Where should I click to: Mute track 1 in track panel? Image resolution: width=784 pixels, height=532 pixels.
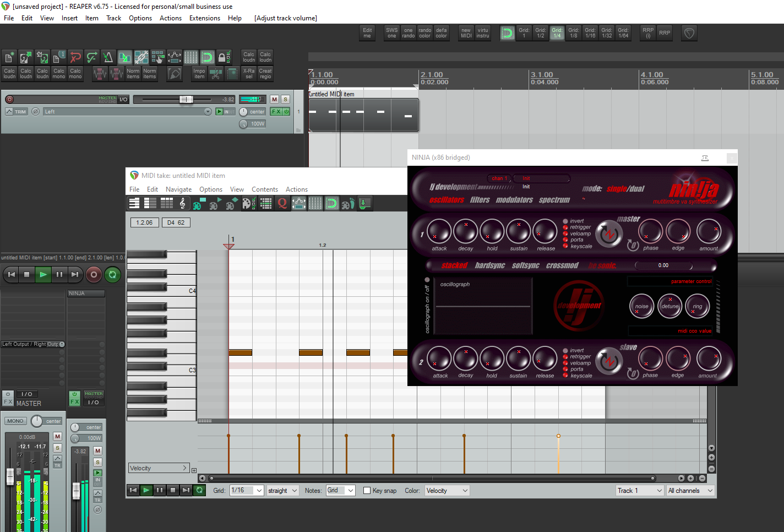tap(275, 99)
